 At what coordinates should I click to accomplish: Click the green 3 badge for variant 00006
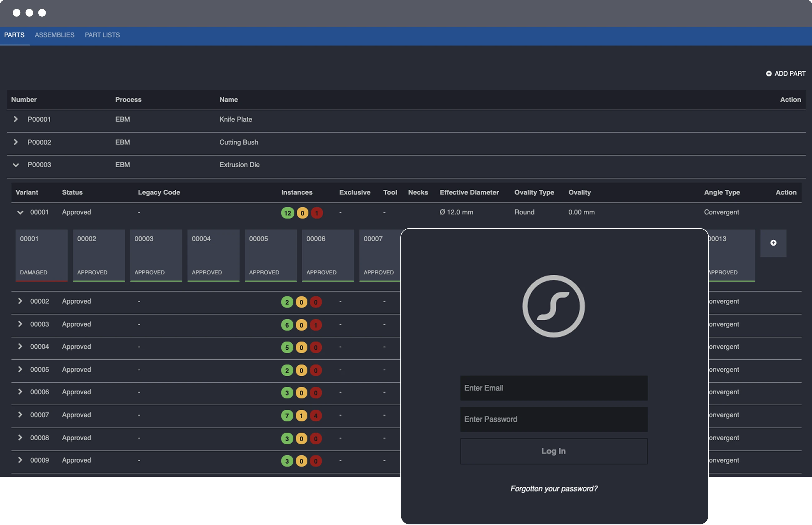[x=287, y=393]
